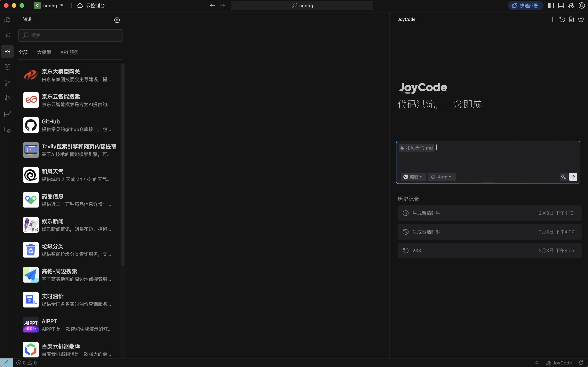Click the 和风天气.md attachment chip
The image size is (588, 367).
pyautogui.click(x=417, y=148)
